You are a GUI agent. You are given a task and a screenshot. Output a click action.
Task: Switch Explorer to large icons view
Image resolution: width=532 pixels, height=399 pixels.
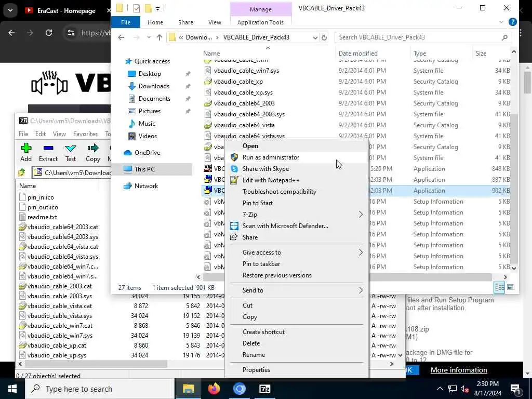510,287
